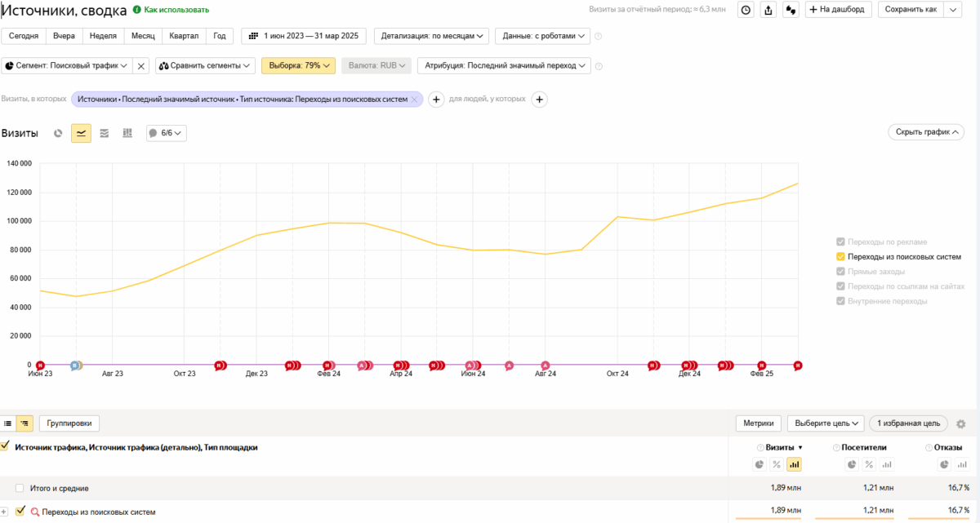Toggle 'Прямые заходы' legend checkbox

(x=840, y=272)
